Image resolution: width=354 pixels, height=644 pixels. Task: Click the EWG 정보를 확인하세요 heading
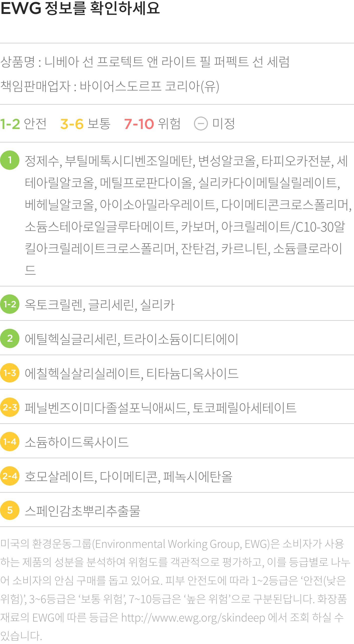click(x=80, y=8)
